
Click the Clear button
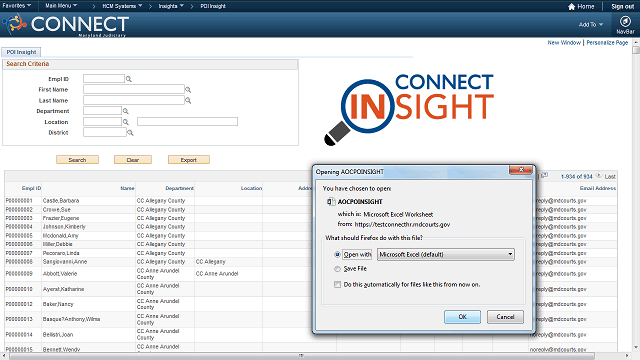pyautogui.click(x=133, y=160)
